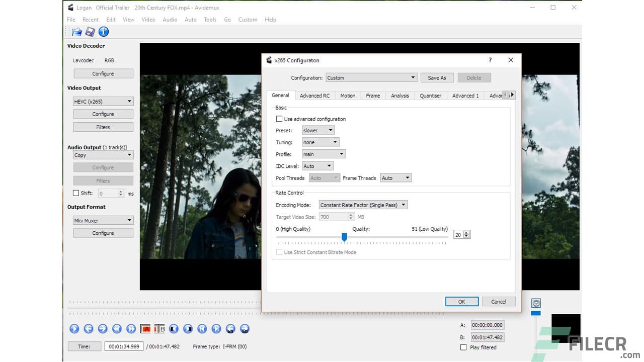
Task: Play the video
Action: pos(74,328)
